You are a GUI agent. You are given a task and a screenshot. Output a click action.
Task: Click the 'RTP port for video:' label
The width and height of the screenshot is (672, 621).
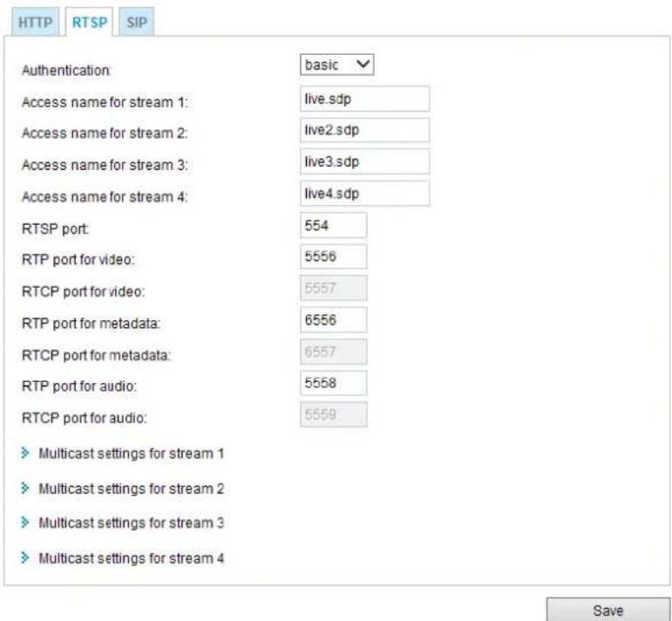[78, 260]
